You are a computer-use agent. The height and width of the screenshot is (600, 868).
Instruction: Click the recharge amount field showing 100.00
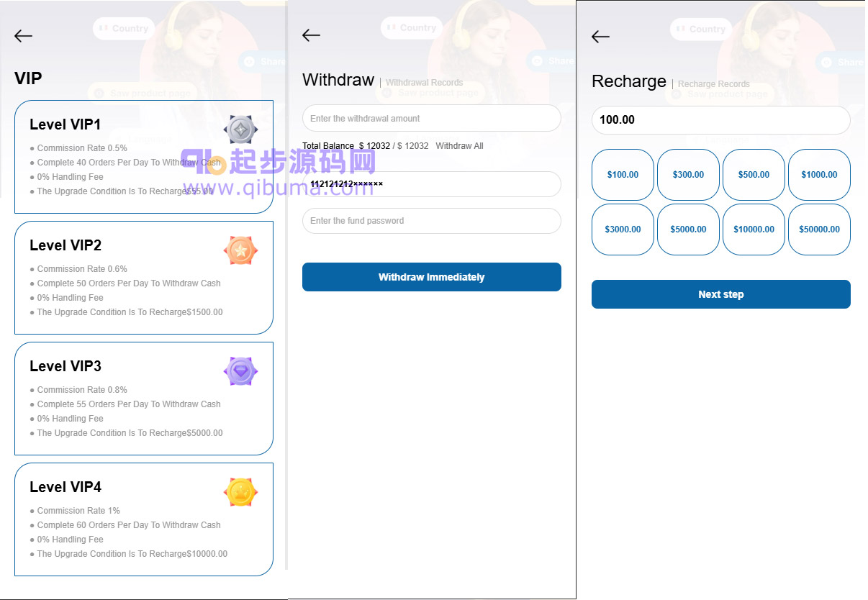tap(721, 119)
